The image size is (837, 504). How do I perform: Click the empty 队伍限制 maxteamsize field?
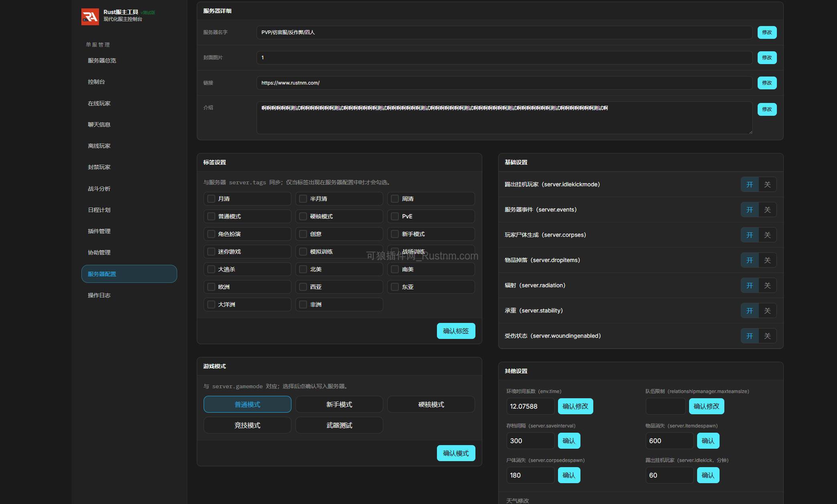665,406
